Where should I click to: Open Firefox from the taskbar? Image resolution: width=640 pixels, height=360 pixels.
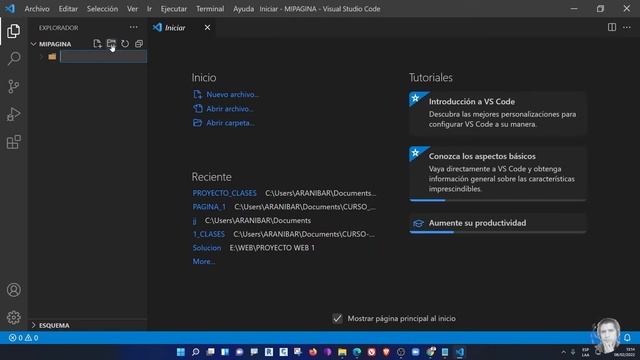click(x=313, y=352)
